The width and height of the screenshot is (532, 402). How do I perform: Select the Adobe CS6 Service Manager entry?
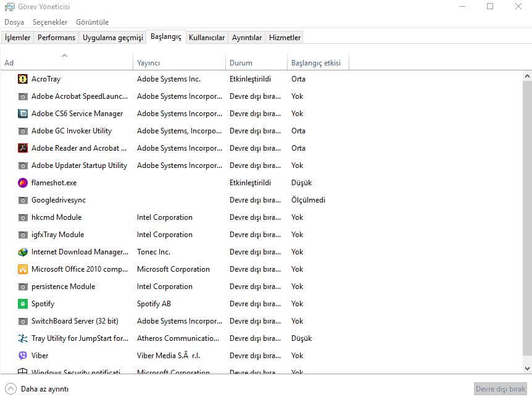(77, 114)
